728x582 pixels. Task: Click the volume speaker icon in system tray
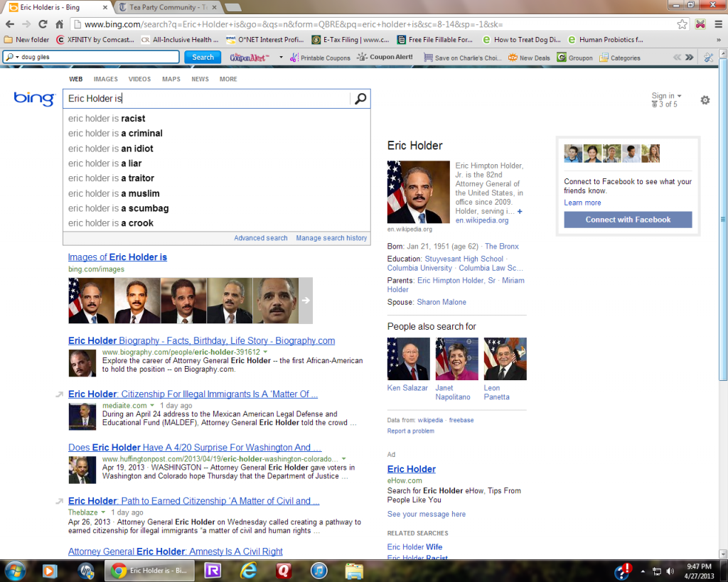[x=669, y=571]
